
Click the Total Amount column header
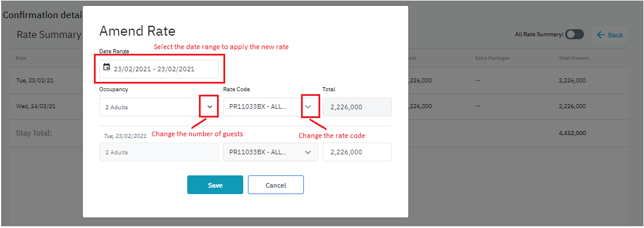[574, 58]
